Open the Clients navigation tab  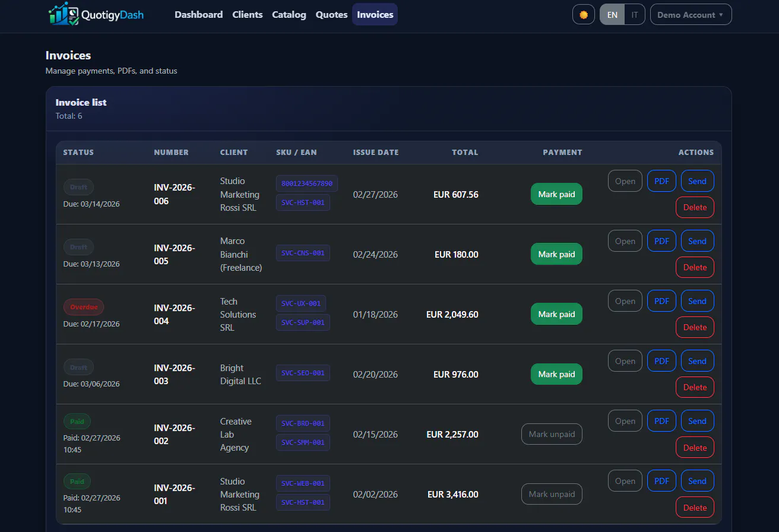[248, 15]
